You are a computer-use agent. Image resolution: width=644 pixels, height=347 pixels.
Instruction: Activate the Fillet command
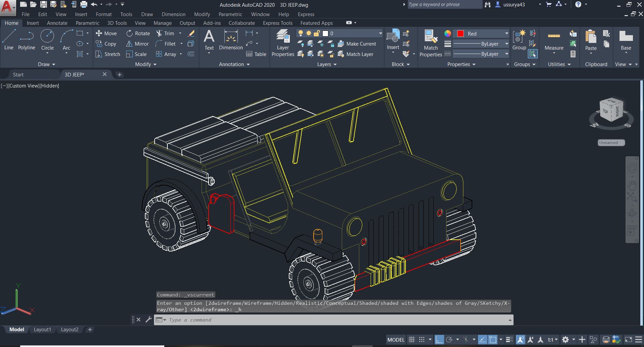[166, 44]
